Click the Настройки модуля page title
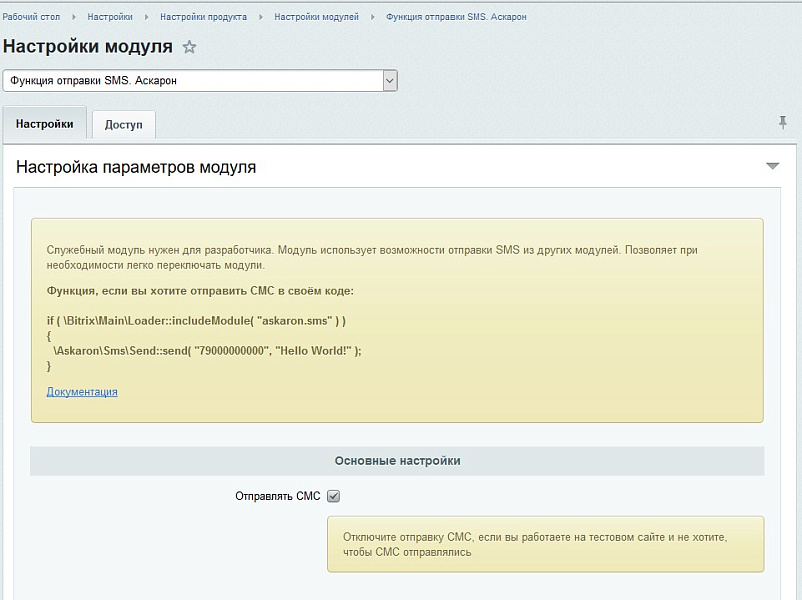Image resolution: width=802 pixels, height=600 pixels. (88, 46)
